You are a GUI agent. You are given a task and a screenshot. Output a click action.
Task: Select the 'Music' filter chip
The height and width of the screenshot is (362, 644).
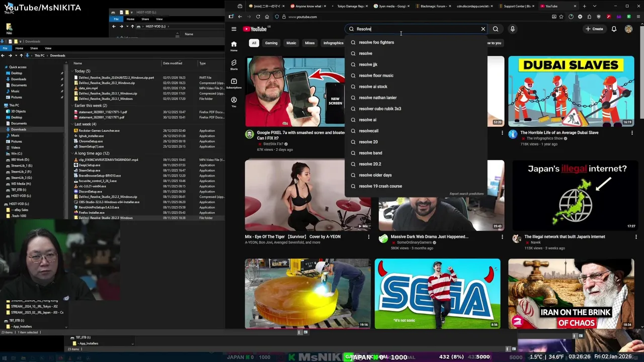click(291, 43)
